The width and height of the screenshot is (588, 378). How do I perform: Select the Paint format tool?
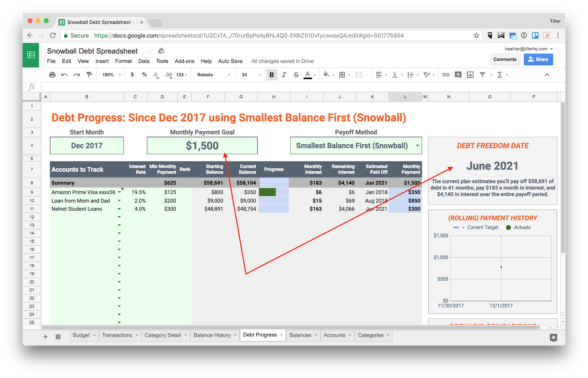click(x=89, y=75)
